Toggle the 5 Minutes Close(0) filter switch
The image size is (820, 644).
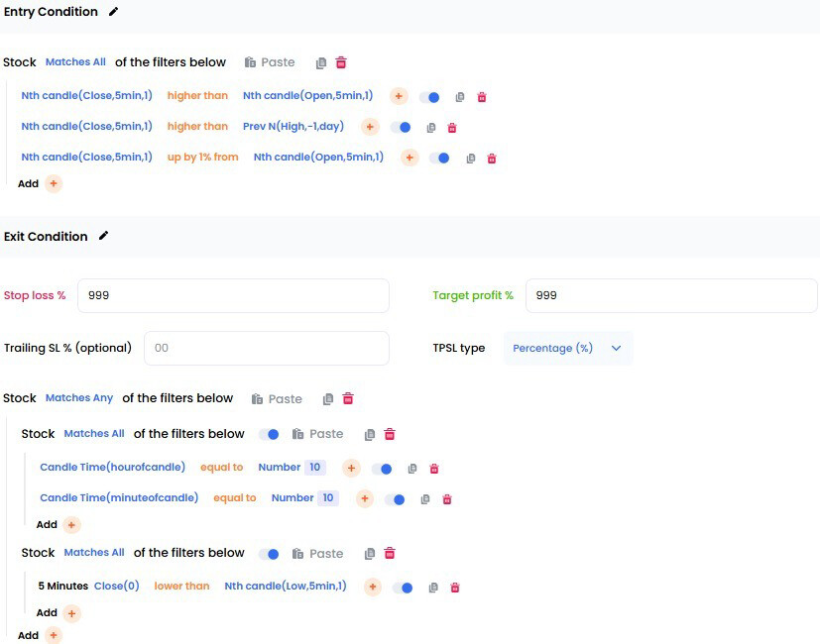(x=403, y=588)
